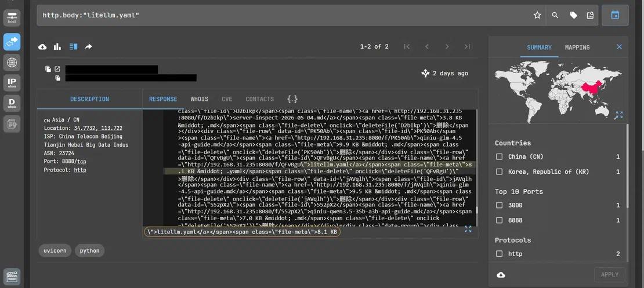644x288 pixels.
Task: Go to the next results page
Action: point(447,47)
